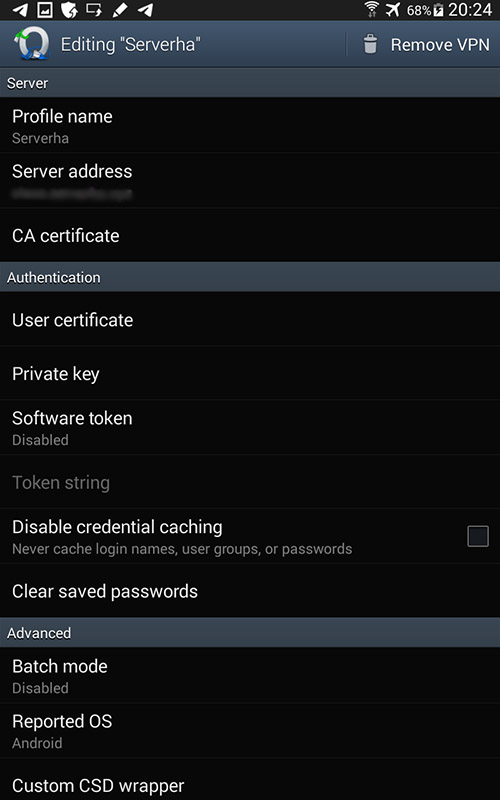Tap the shield notification icon

coord(69,10)
